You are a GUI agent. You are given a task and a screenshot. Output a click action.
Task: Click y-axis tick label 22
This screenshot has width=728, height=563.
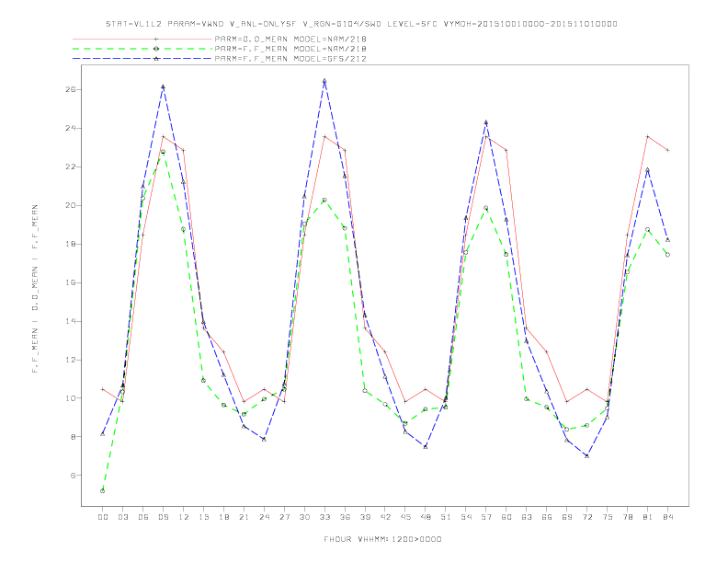pos(70,167)
